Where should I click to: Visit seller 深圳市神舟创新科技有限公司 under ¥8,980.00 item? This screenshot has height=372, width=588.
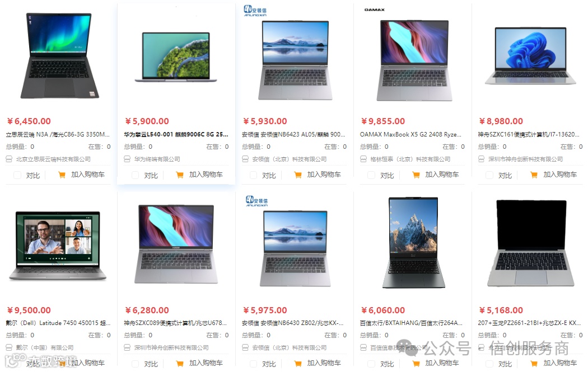pyautogui.click(x=525, y=159)
